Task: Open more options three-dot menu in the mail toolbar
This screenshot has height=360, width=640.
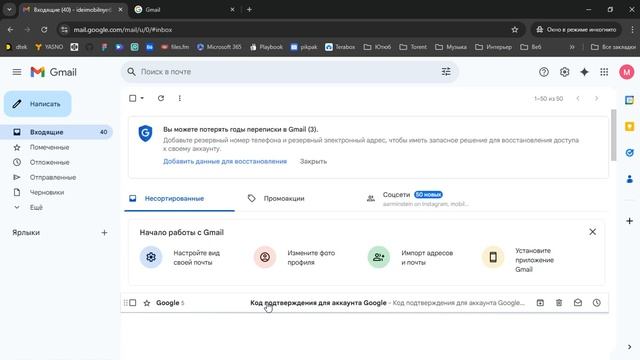Action: 180,98
